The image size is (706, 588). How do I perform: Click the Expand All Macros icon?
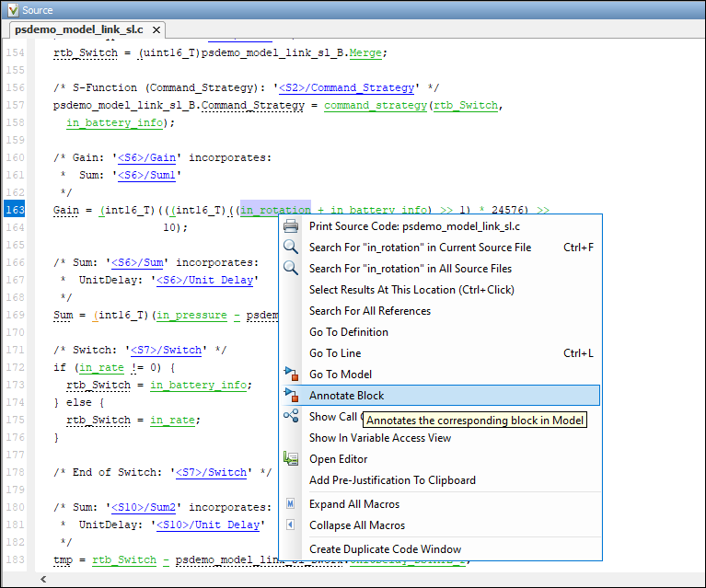point(291,504)
